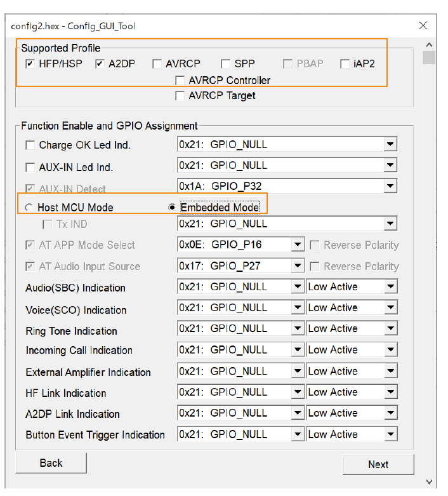Viewport: 448px width, 496px height.
Task: Disable the A2DP profile checkbox
Action: (x=100, y=64)
